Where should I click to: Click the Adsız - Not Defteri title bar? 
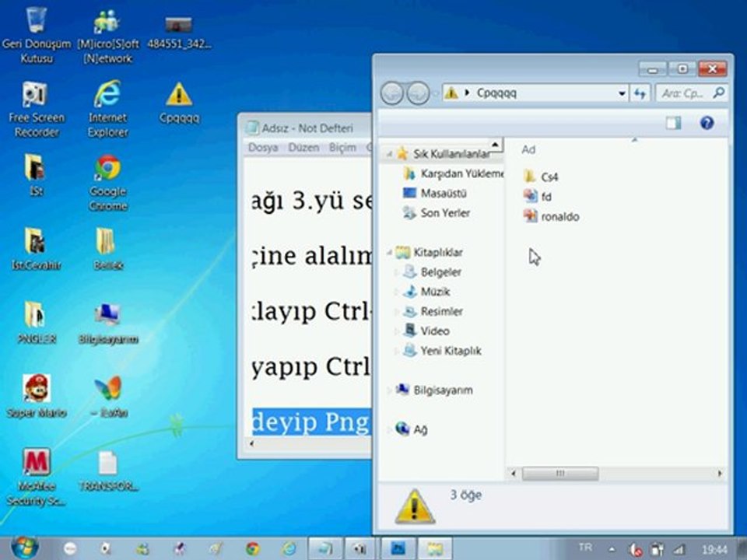click(x=307, y=128)
